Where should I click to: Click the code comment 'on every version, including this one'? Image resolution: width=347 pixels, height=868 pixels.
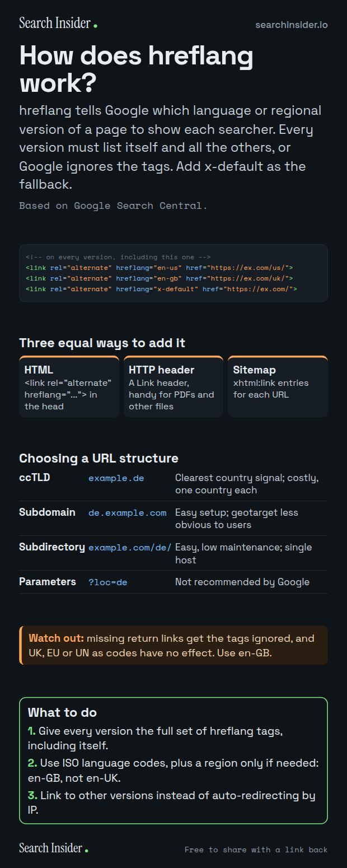point(118,258)
